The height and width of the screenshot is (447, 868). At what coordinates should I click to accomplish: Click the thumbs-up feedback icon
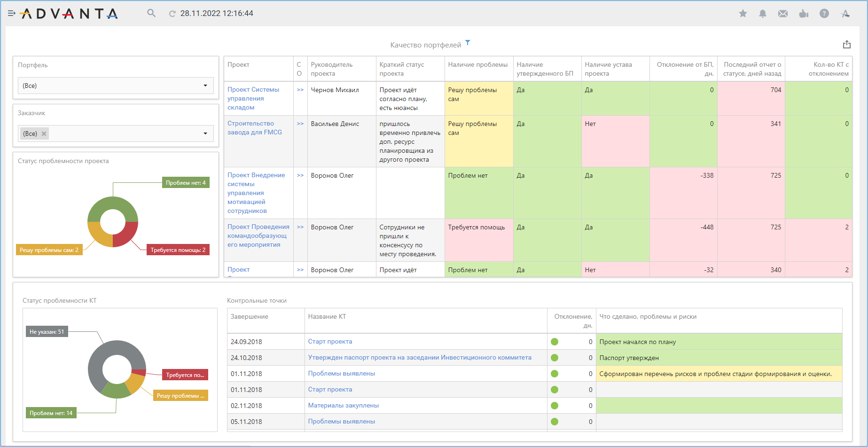click(x=803, y=14)
